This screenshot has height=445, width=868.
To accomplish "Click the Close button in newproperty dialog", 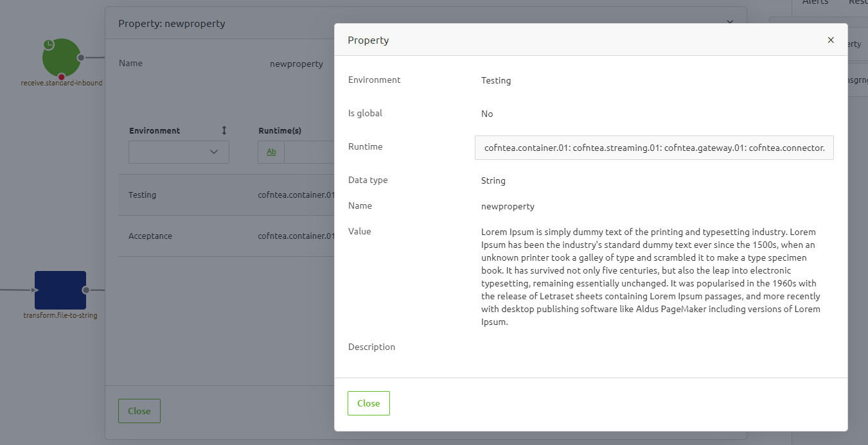I will tap(139, 411).
